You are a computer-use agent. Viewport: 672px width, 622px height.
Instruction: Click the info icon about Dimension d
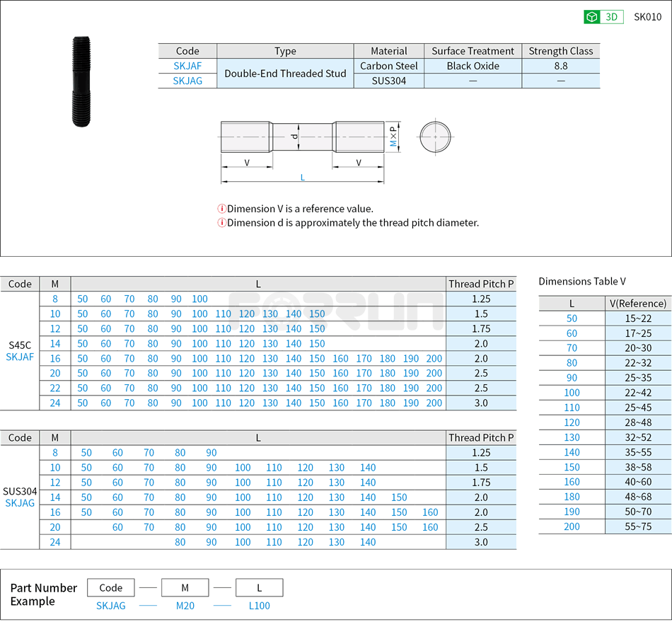click(221, 222)
